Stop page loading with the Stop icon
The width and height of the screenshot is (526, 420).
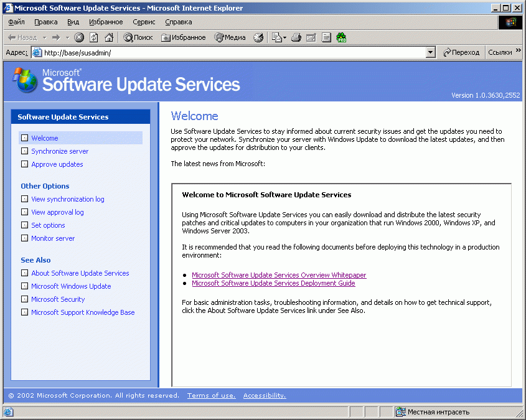coord(79,37)
